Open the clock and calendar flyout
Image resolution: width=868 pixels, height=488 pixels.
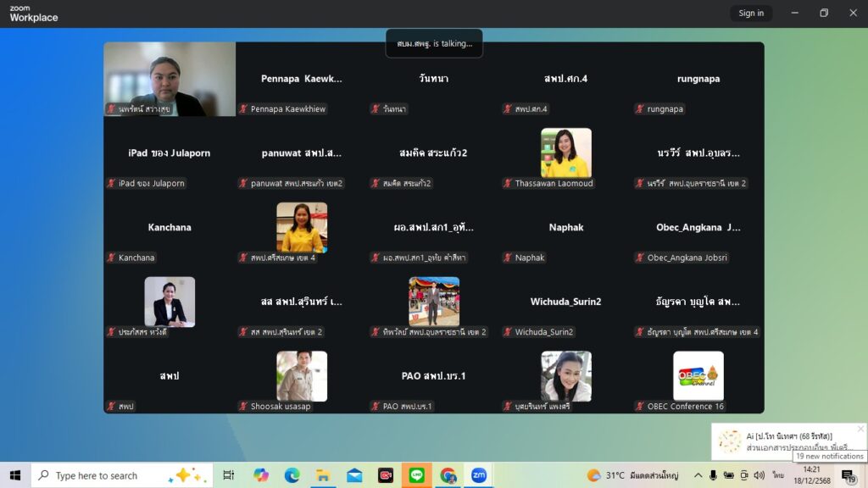click(x=811, y=475)
